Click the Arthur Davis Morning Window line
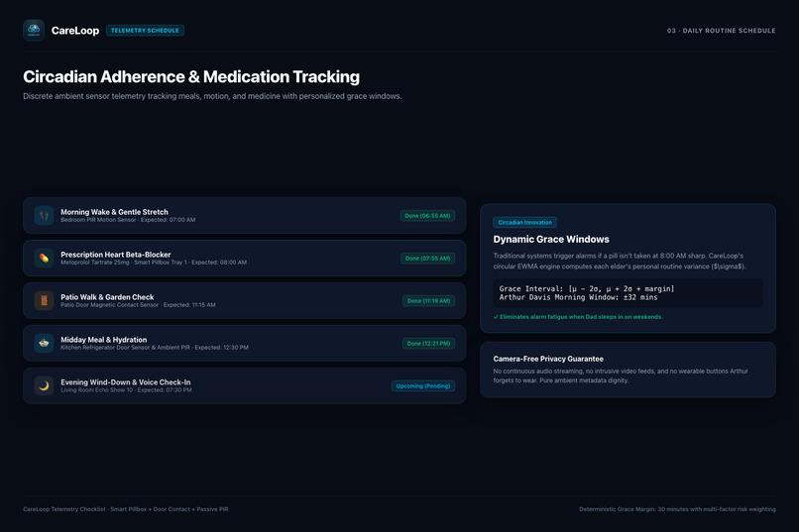The width and height of the screenshot is (799, 532). point(578,297)
